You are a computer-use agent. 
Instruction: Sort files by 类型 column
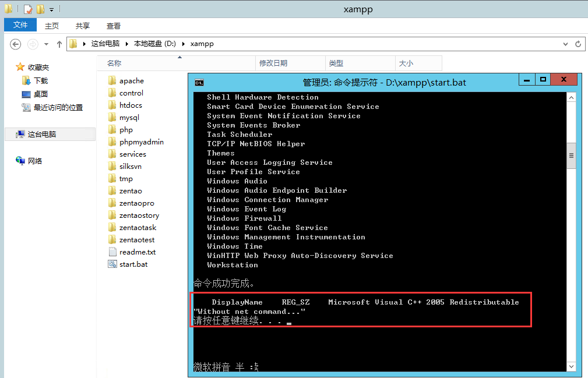[x=360, y=63]
